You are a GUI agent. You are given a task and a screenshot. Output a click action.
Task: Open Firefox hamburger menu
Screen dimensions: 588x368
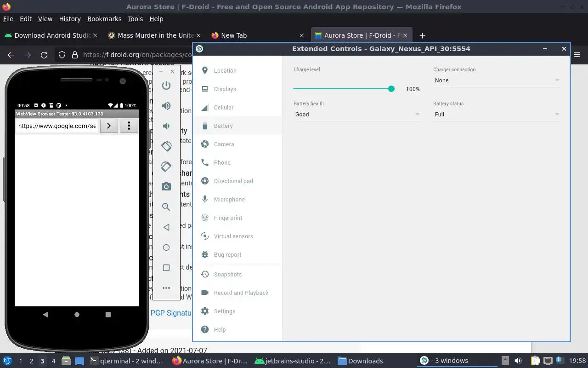click(577, 55)
